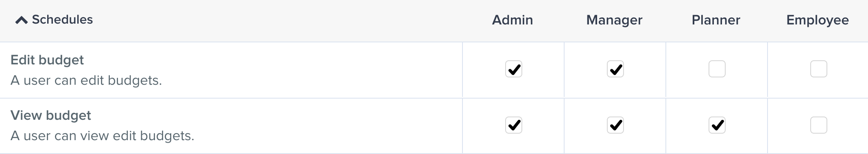Enable Edit budget for Employee
This screenshot has width=868, height=154.
[x=819, y=69]
